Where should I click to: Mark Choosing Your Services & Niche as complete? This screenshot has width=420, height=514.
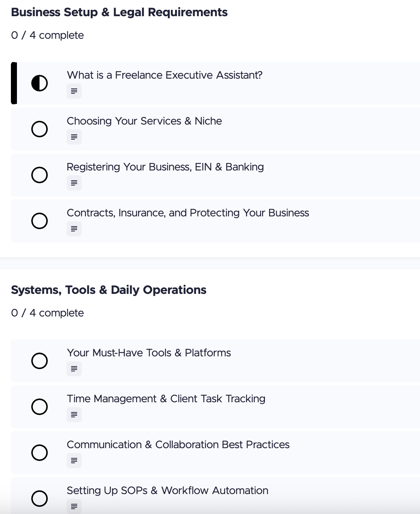[40, 129]
